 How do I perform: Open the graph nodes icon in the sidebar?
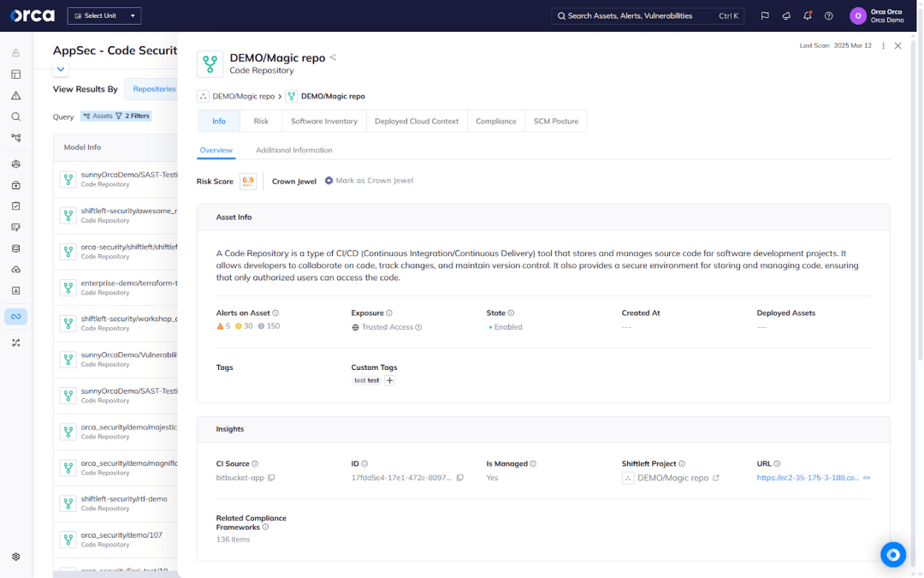pyautogui.click(x=16, y=137)
